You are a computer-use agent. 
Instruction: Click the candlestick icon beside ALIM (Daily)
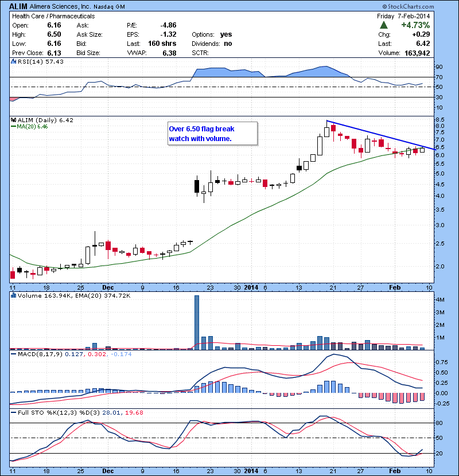tap(13, 120)
